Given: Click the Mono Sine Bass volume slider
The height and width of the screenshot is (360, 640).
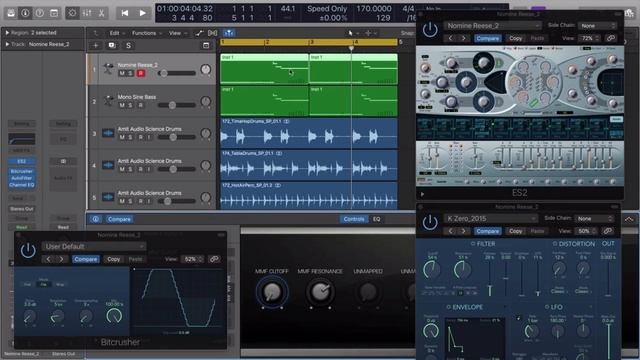Looking at the screenshot, I should click(x=177, y=105).
